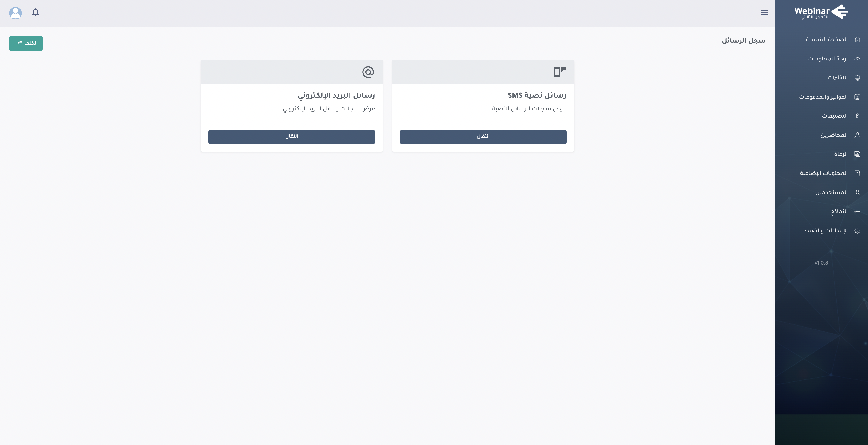Click the invoices database icon in sidebar

point(857,97)
